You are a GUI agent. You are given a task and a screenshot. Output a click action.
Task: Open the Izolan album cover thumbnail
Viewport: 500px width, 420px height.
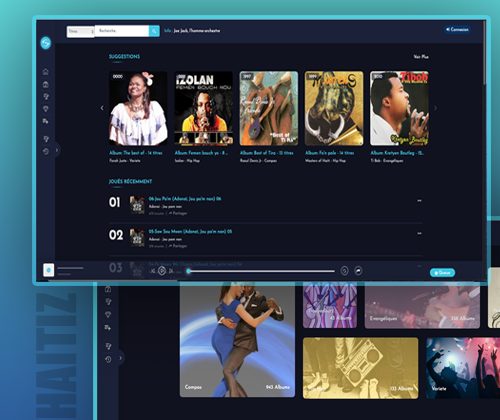[x=204, y=108]
